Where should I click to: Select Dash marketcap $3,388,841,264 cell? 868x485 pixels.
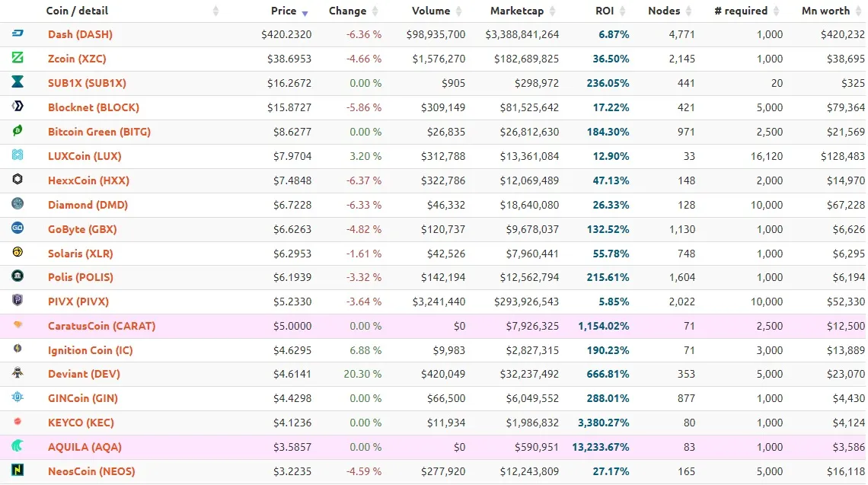[x=522, y=34]
